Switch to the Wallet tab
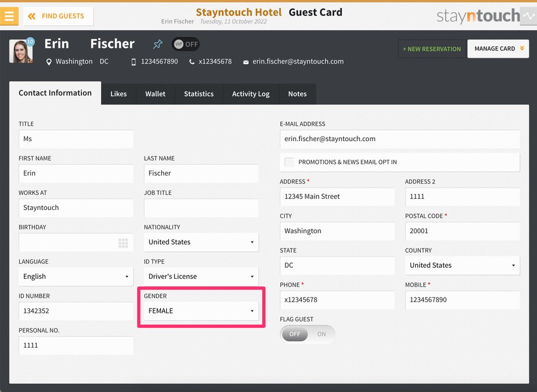537x392 pixels. (x=155, y=94)
